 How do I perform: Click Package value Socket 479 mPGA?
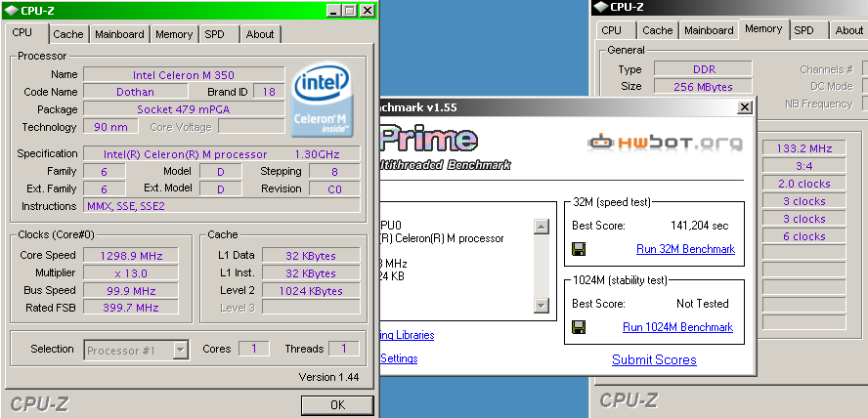tap(184, 109)
